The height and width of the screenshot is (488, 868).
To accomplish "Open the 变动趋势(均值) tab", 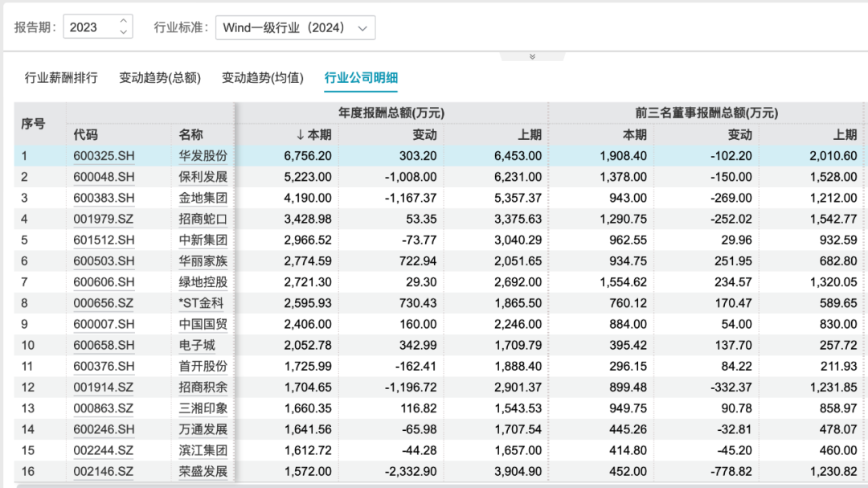I will 263,78.
